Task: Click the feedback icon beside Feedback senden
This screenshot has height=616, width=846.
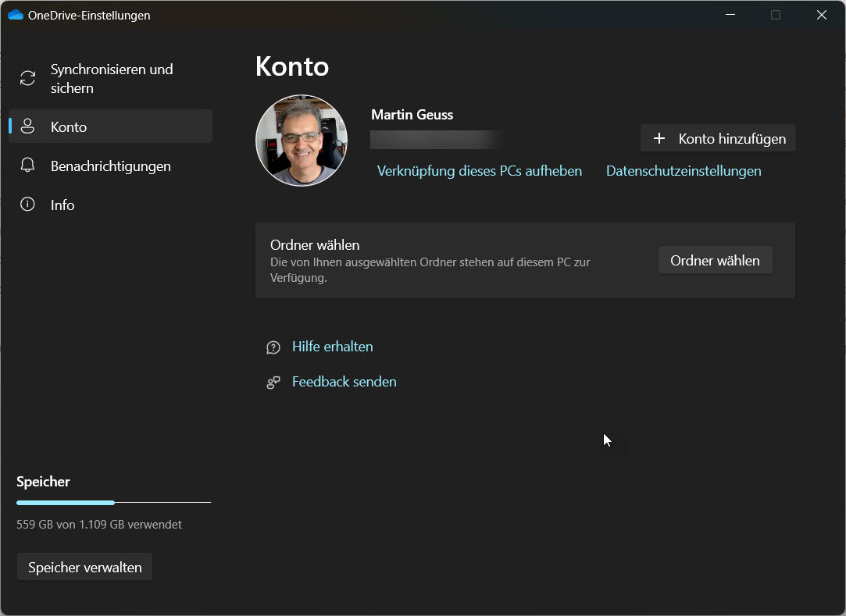Action: (273, 383)
